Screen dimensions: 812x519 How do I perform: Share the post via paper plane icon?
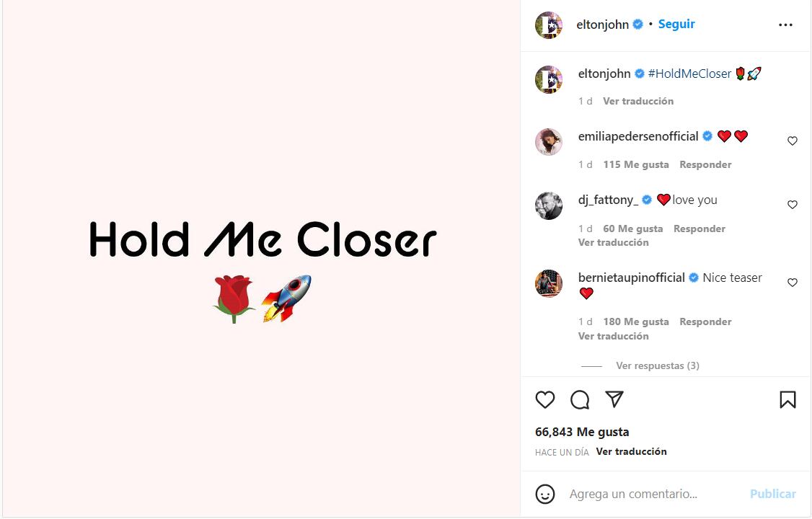(614, 399)
